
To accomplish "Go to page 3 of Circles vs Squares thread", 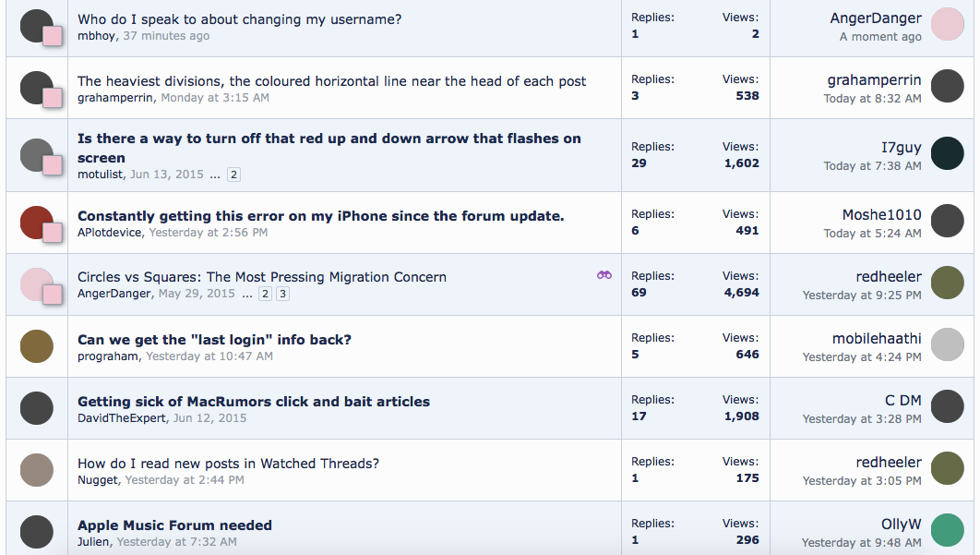I will pyautogui.click(x=283, y=294).
